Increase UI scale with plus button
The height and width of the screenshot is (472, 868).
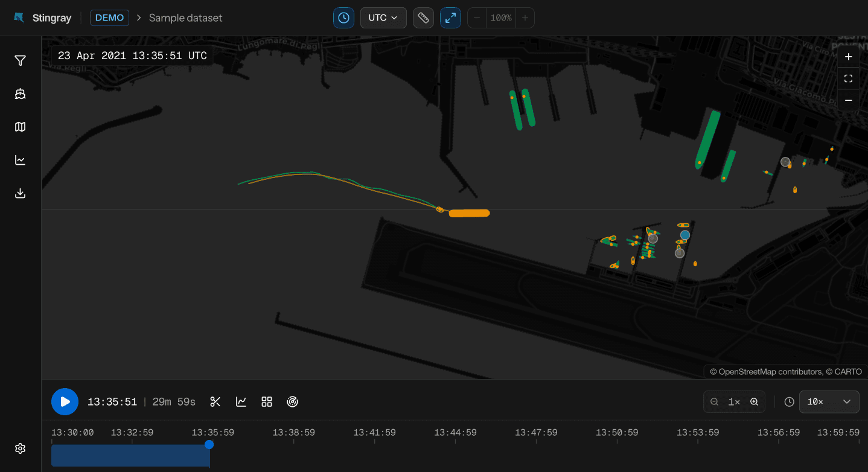[x=525, y=18]
